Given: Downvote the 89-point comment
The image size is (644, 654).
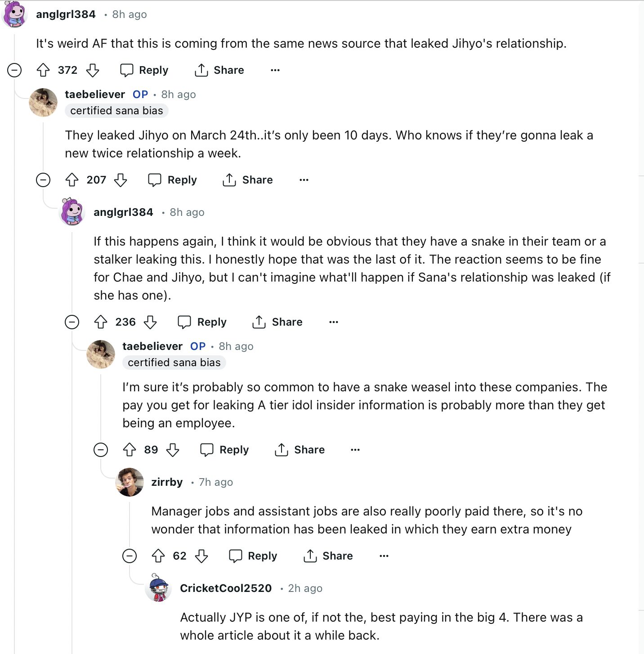Looking at the screenshot, I should tap(173, 450).
